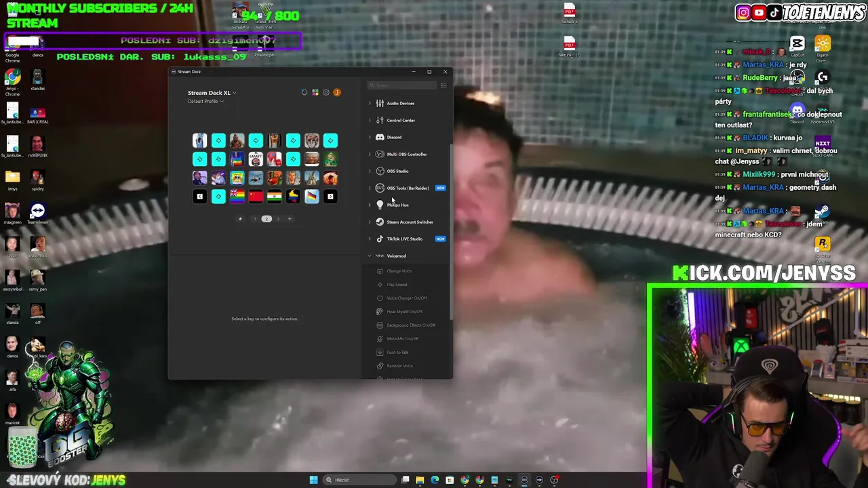This screenshot has height=488, width=868.
Task: Pin the current page with pin icon
Action: (x=240, y=219)
